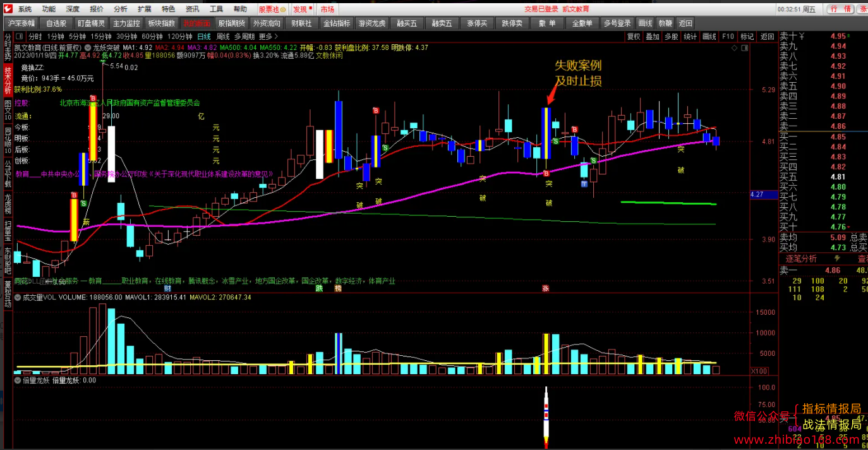The image size is (868, 450).
Task: Open the 股指期货 view
Action: tap(231, 23)
